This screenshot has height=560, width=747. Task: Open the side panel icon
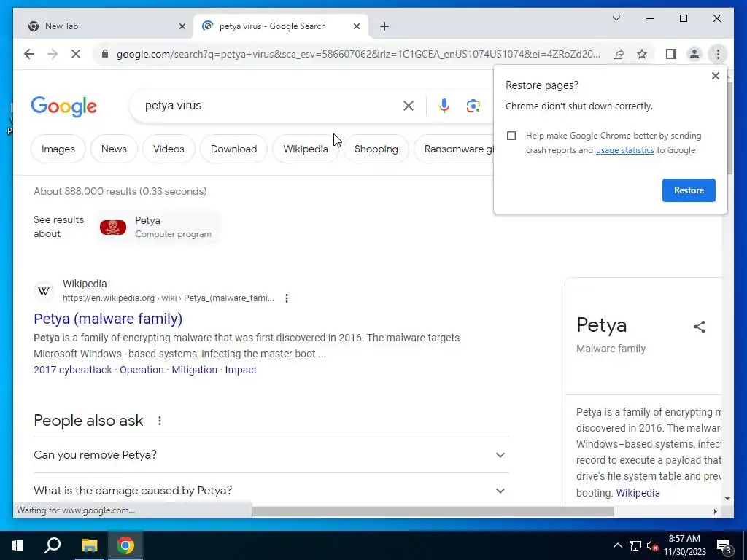pyautogui.click(x=671, y=54)
